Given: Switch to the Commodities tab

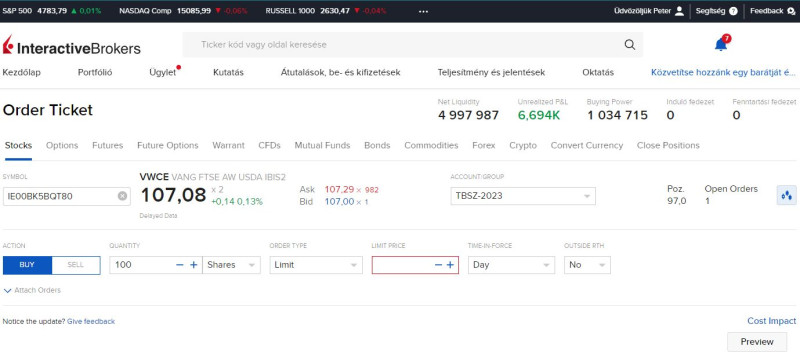Looking at the screenshot, I should 431,145.
